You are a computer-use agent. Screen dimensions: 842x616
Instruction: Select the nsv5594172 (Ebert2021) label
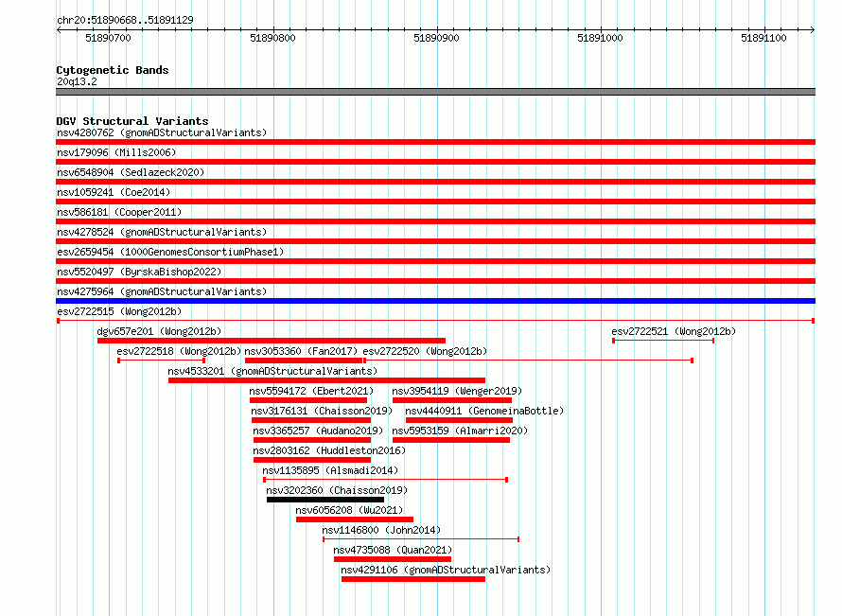click(311, 391)
